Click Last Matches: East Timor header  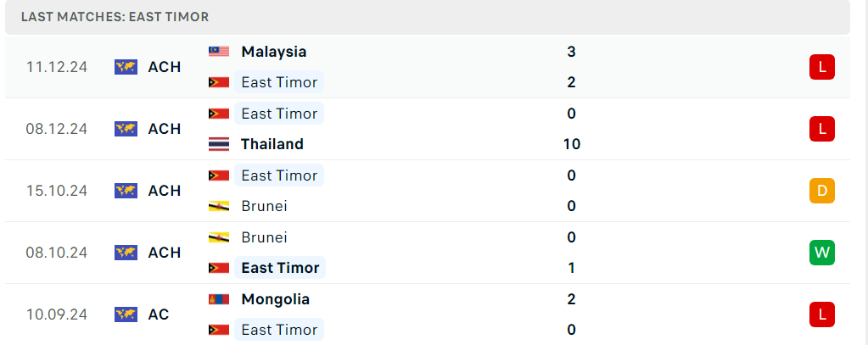[115, 17]
